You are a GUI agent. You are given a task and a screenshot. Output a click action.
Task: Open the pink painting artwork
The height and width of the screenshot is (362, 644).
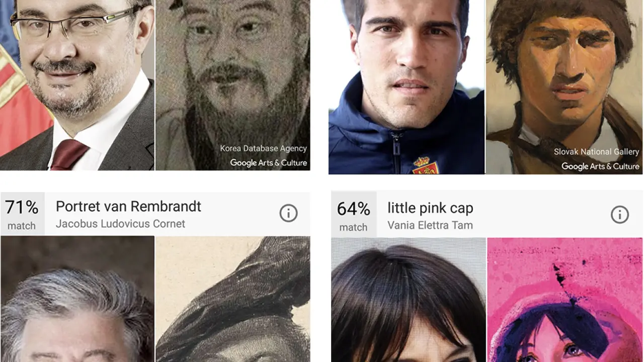point(565,302)
